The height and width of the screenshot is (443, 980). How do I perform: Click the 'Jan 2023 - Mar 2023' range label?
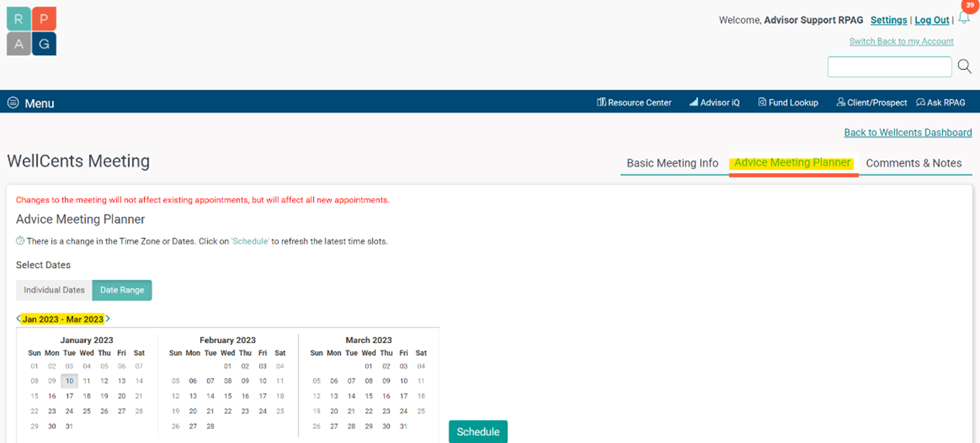[x=63, y=319]
